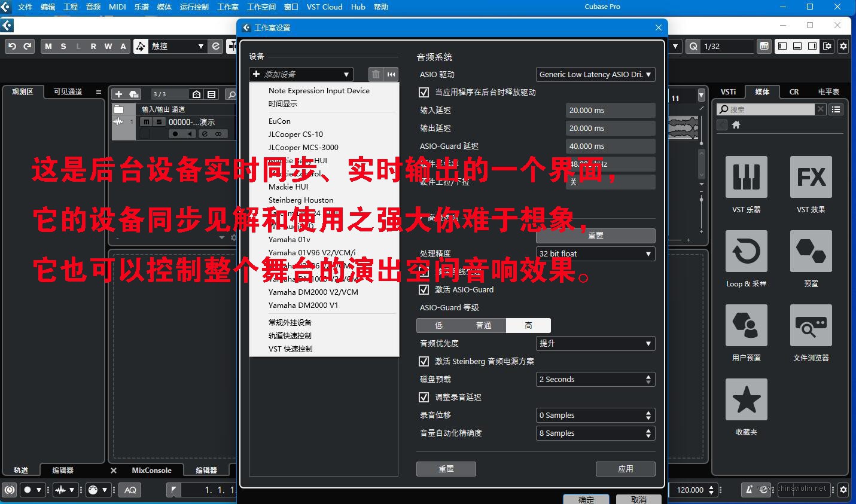This screenshot has width=856, height=504.
Task: Click the automation mode icon beside 触控
Action: 141,46
